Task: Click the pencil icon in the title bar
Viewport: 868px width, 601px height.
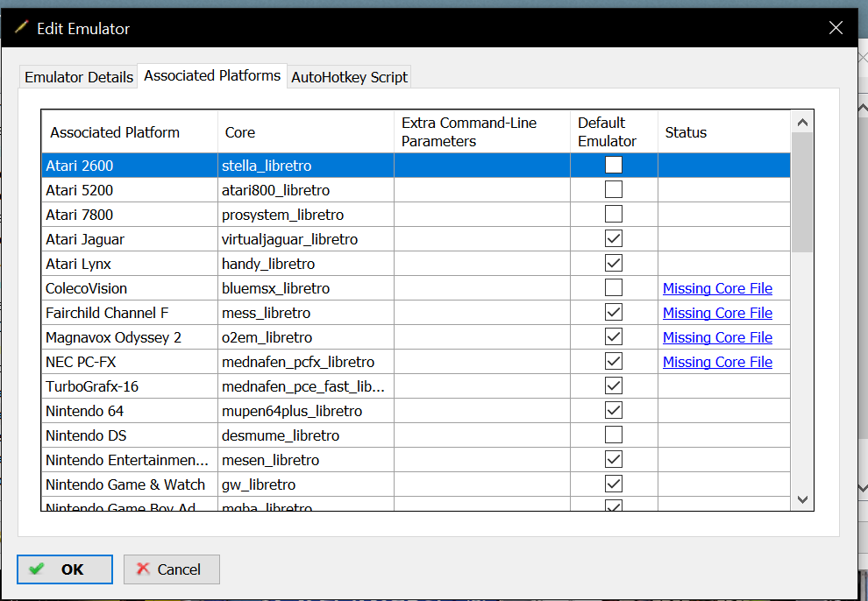Action: coord(22,27)
